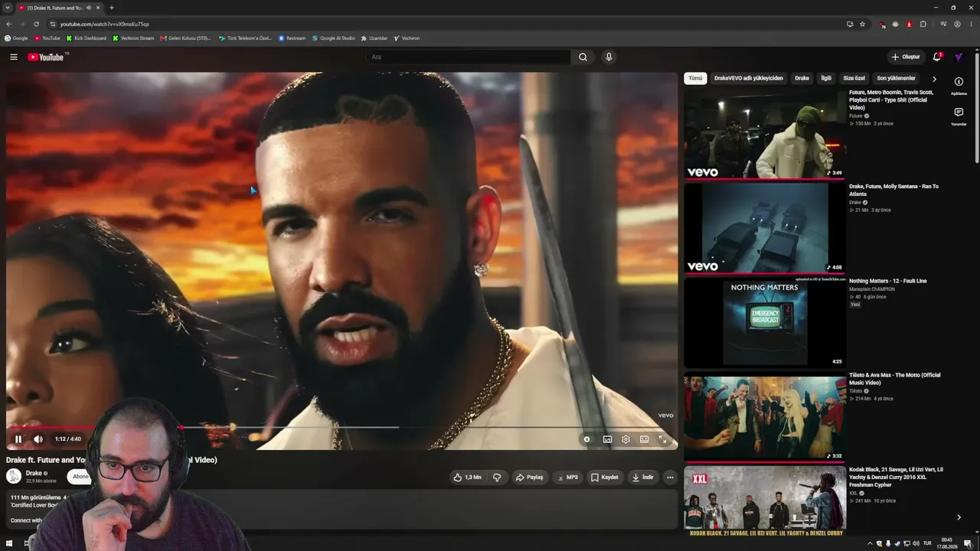The height and width of the screenshot is (551, 980).
Task: Seek the video using the progress bar
Action: 341,428
